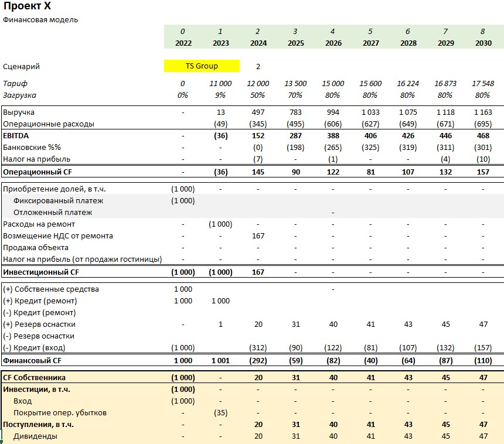Select the 'EBITDA' row label
504x444 pixels.
pos(16,135)
